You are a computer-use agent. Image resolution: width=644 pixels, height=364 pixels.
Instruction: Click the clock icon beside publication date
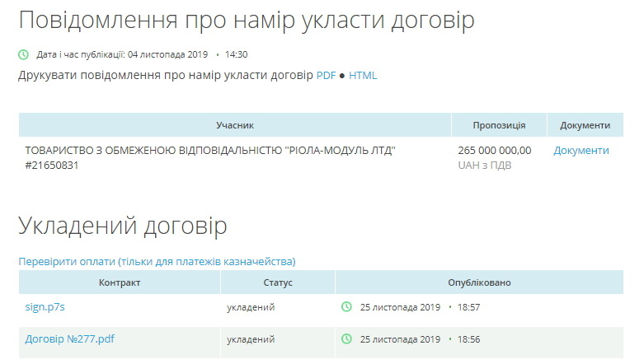tap(24, 54)
